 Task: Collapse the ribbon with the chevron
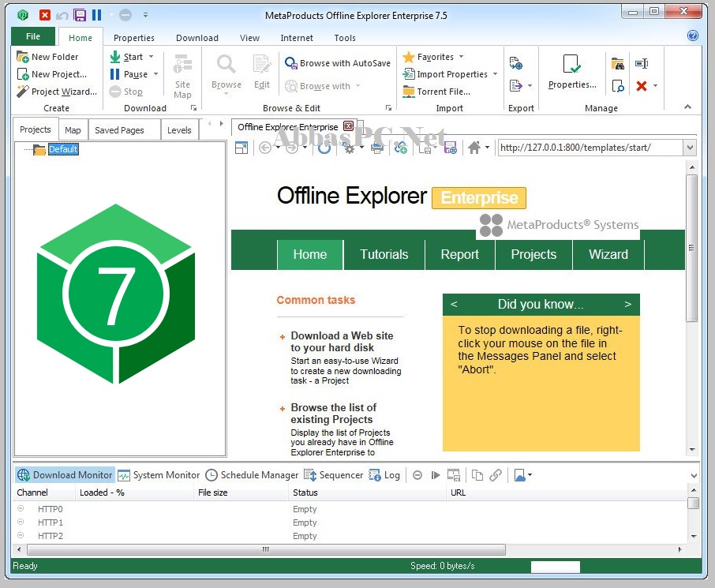pyautogui.click(x=687, y=107)
